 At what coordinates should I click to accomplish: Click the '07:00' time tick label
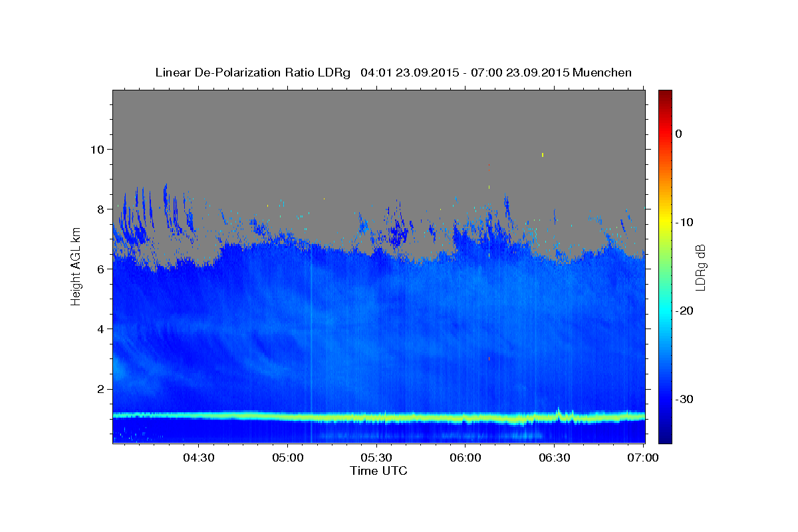tap(644, 458)
